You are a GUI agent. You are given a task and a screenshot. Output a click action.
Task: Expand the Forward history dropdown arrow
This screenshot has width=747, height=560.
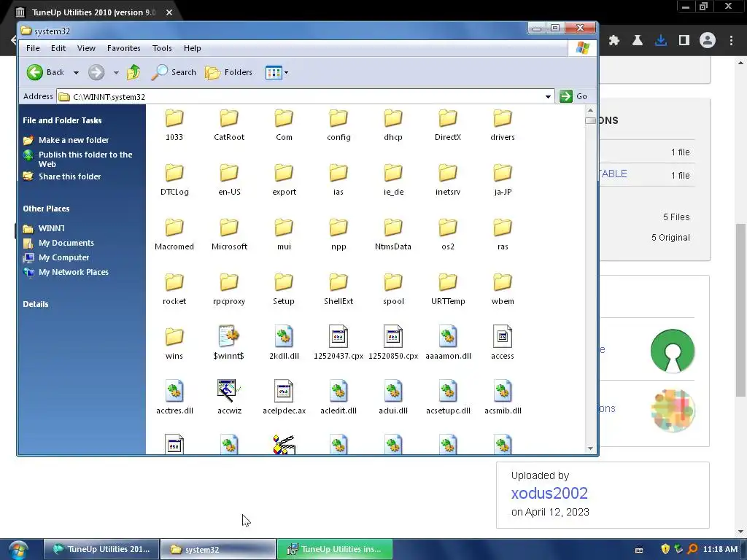click(116, 73)
